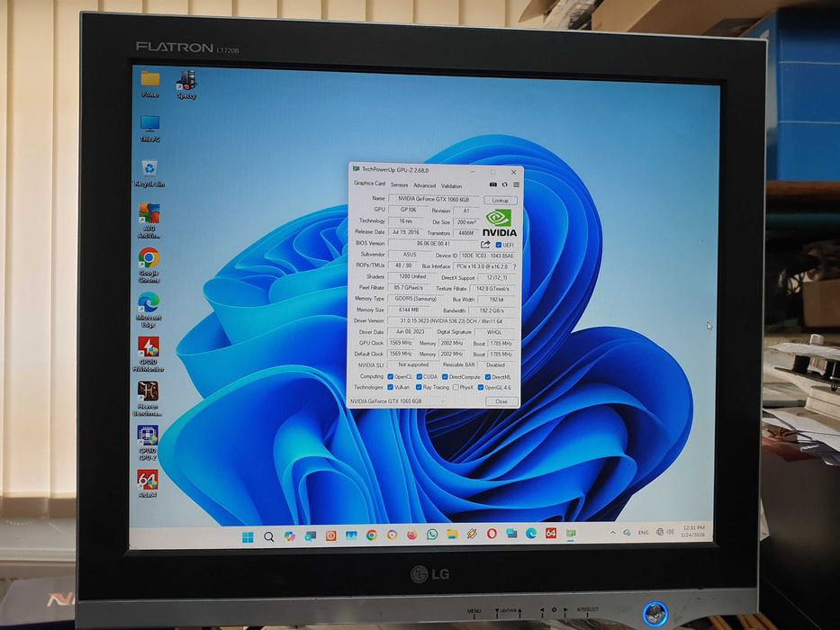This screenshot has height=630, width=840.
Task: Select Heaven Benchmark desktop icon
Action: 148,399
